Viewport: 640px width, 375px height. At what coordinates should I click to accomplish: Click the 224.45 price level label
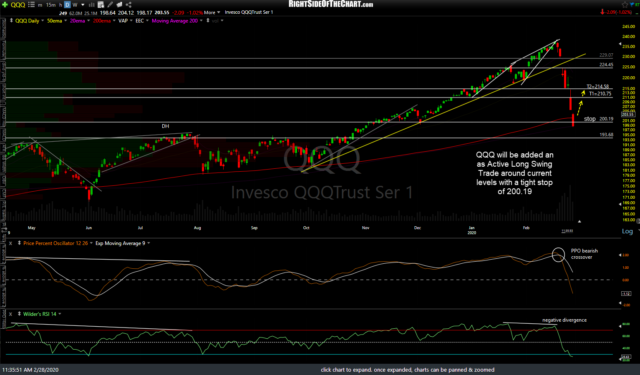click(x=606, y=65)
